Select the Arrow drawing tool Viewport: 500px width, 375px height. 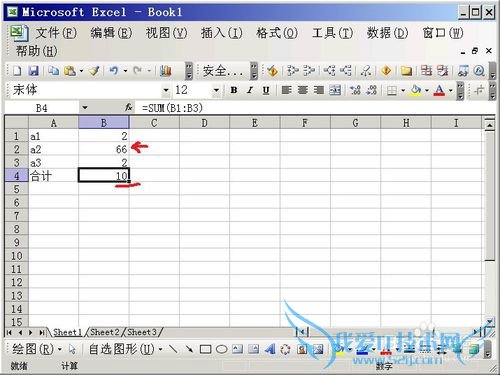tap(189, 349)
